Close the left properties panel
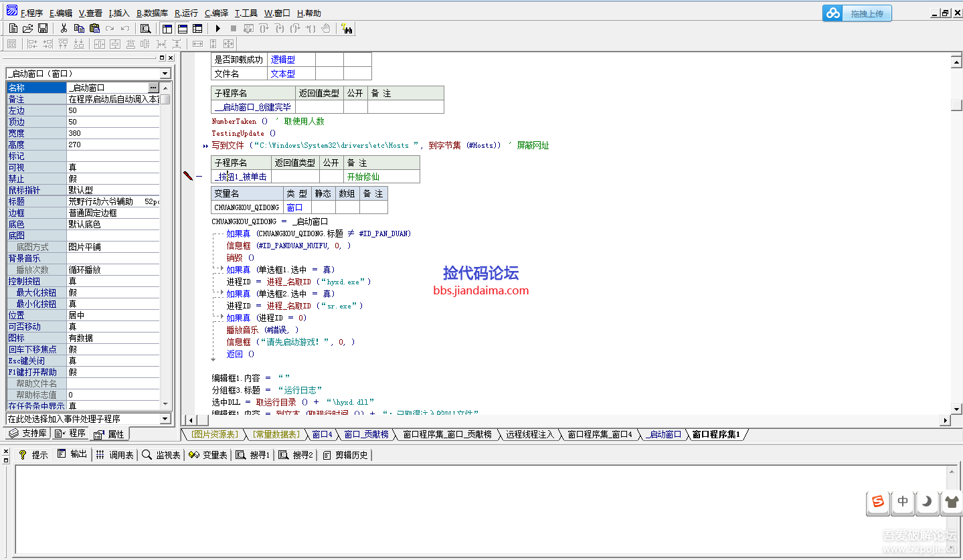Viewport: 963px width, 560px height. [x=170, y=58]
